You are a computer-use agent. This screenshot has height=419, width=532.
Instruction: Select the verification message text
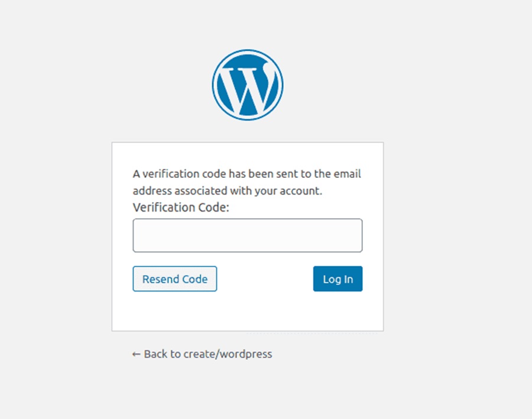[246, 182]
